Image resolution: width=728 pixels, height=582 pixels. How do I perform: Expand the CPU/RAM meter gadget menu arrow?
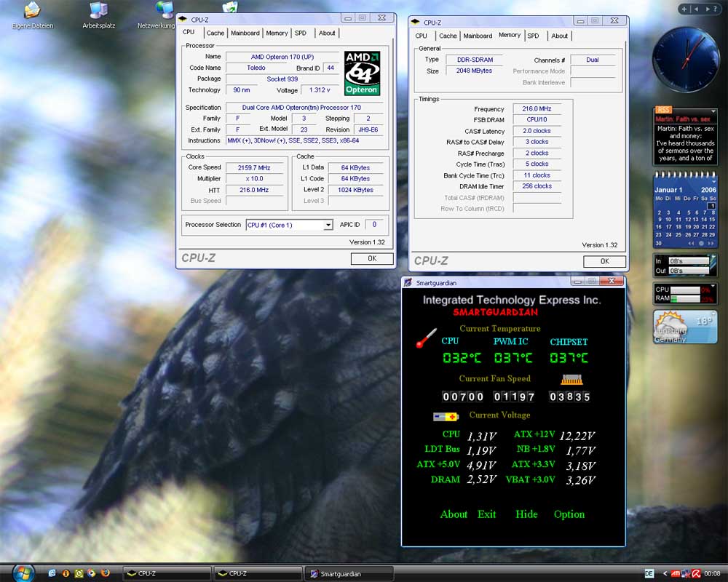click(713, 286)
